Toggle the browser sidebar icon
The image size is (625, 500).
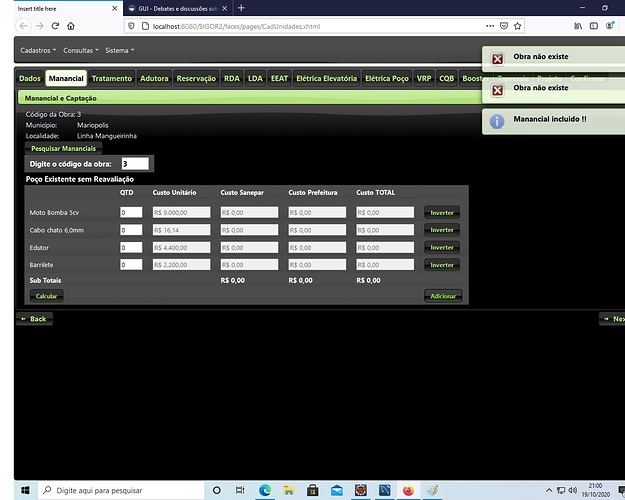[x=594, y=26]
